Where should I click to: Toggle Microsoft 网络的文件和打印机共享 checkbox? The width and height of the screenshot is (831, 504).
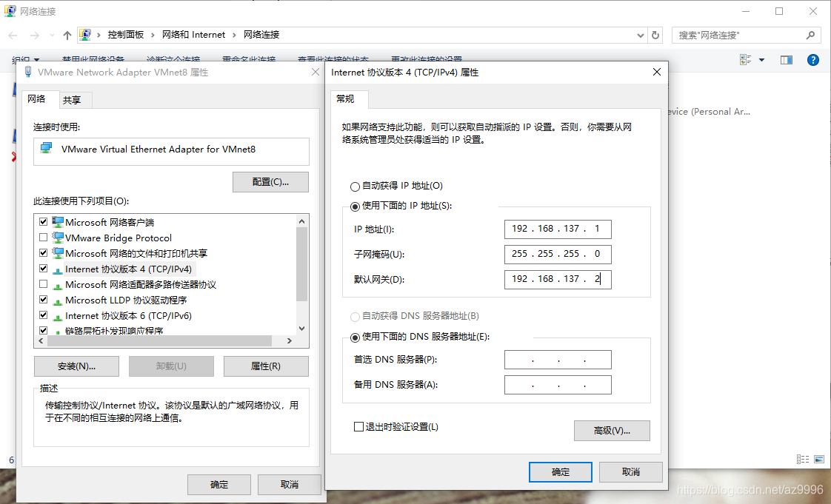pos(44,252)
